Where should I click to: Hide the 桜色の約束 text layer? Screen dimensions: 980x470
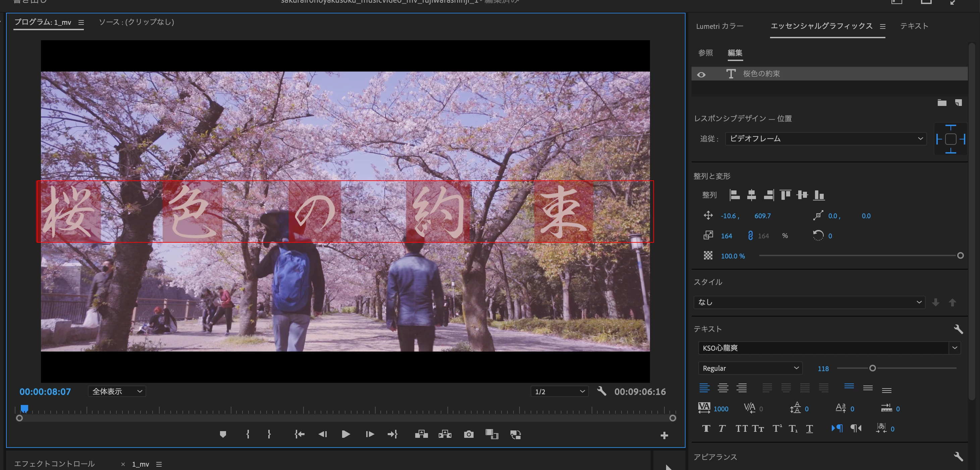[701, 74]
